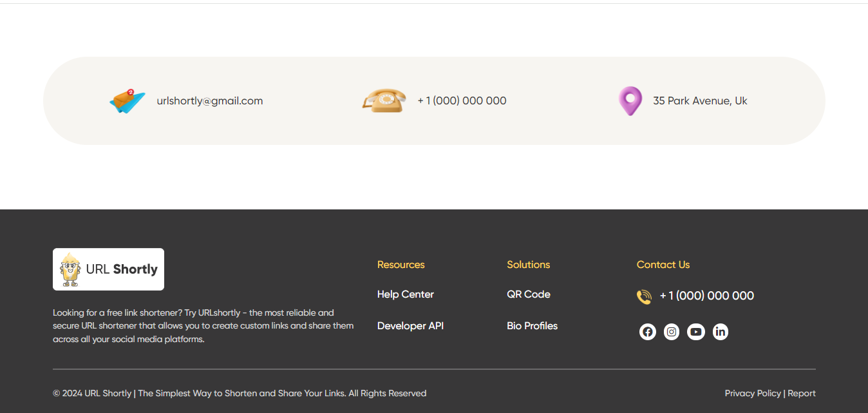Click the urlshortly@gmail.com email address
The width and height of the screenshot is (868, 413).
[x=209, y=101]
